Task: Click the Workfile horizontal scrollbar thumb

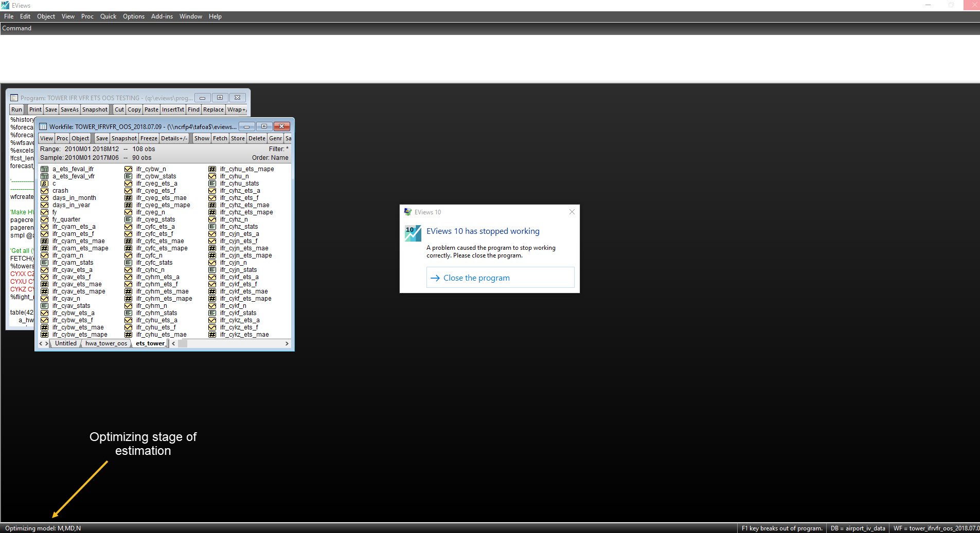Action: tap(183, 343)
